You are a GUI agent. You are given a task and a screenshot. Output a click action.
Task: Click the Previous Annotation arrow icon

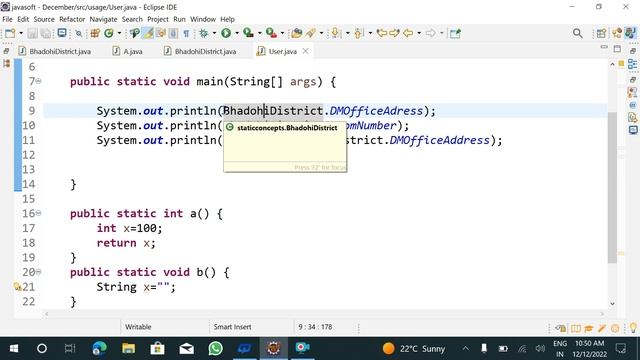[359, 33]
